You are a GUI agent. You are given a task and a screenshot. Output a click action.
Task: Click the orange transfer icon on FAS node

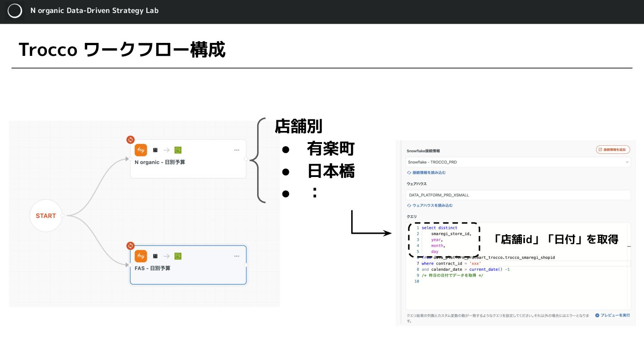[141, 256]
